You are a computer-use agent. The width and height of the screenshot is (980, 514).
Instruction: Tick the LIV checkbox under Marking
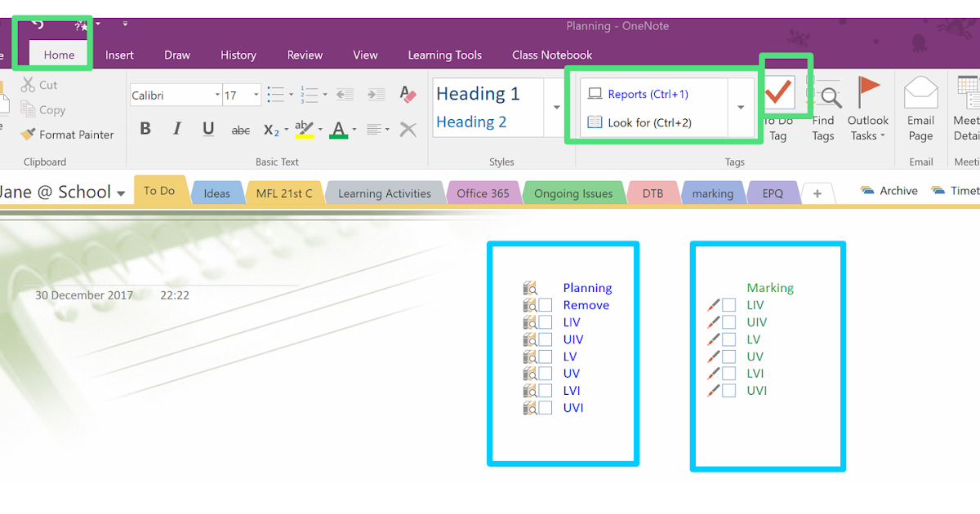pos(728,304)
